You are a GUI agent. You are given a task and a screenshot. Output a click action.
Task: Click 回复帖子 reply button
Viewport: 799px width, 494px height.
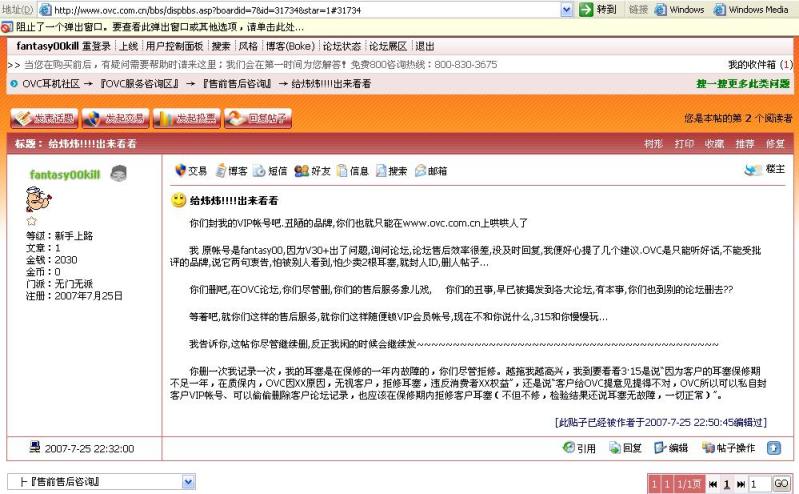(258, 118)
